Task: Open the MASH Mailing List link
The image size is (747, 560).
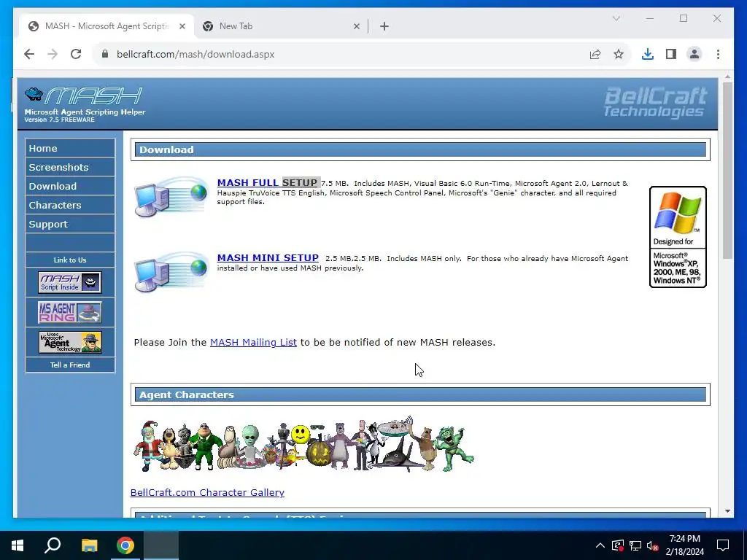Action: [x=253, y=343]
